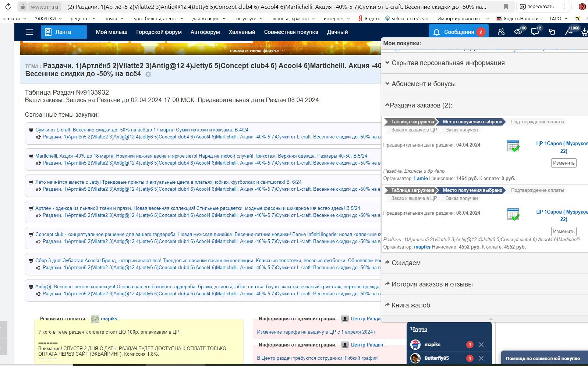Click the gear icon next to topic title
Screen dimensions: 588x366
[148, 74]
